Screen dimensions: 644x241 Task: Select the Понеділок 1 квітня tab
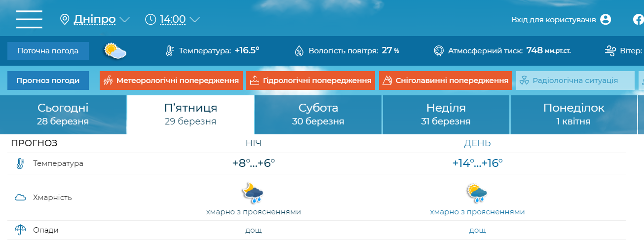[573, 114]
